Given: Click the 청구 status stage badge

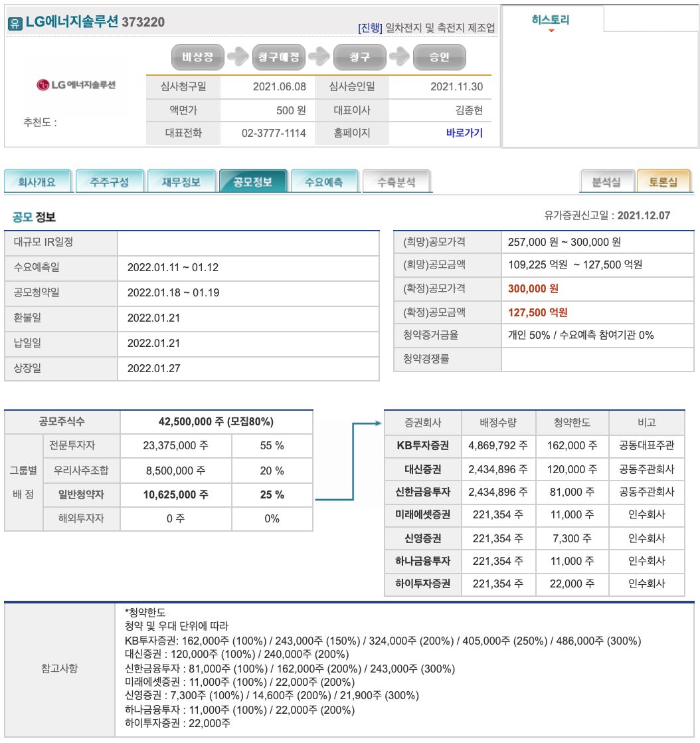Looking at the screenshot, I should pyautogui.click(x=360, y=57).
